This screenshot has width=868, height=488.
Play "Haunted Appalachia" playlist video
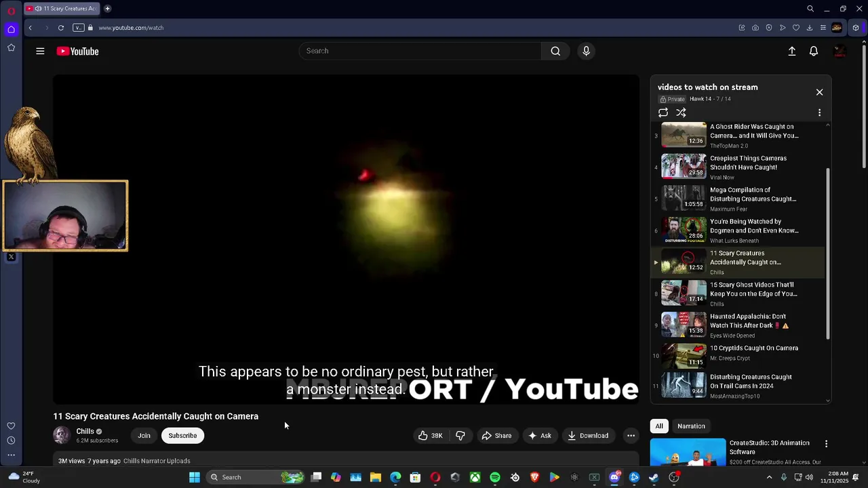tap(738, 325)
